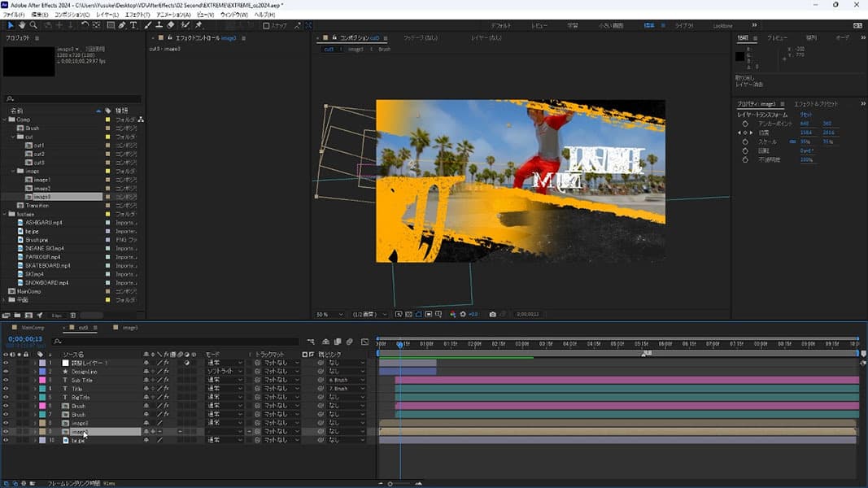This screenshot has width=868, height=488.
Task: Select the Pen tool
Action: [122, 25]
